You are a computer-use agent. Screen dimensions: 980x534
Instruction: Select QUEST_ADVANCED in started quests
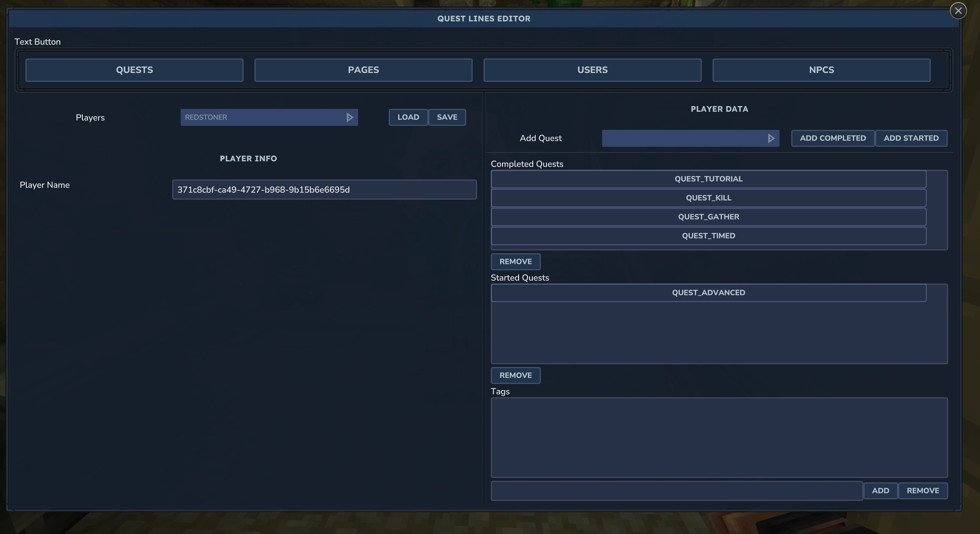(709, 293)
